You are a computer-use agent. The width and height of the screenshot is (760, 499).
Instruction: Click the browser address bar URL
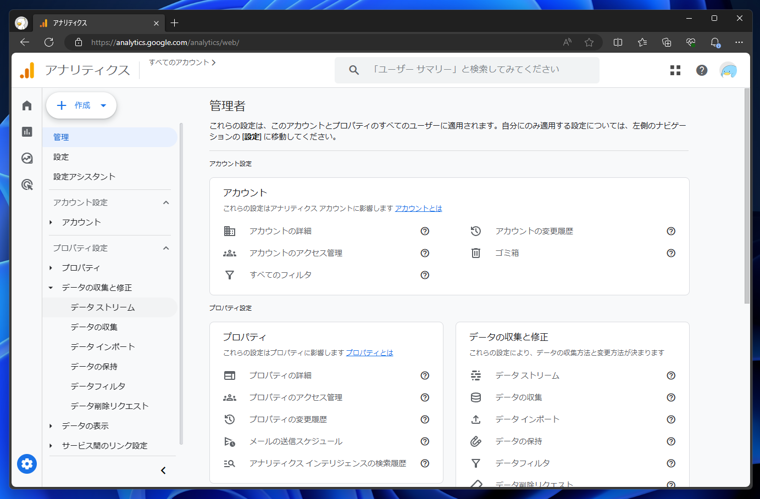[165, 42]
